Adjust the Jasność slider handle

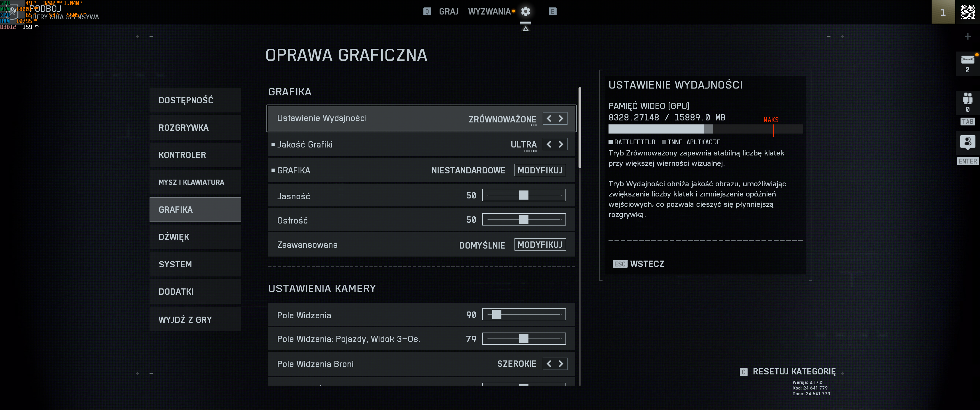(x=524, y=195)
